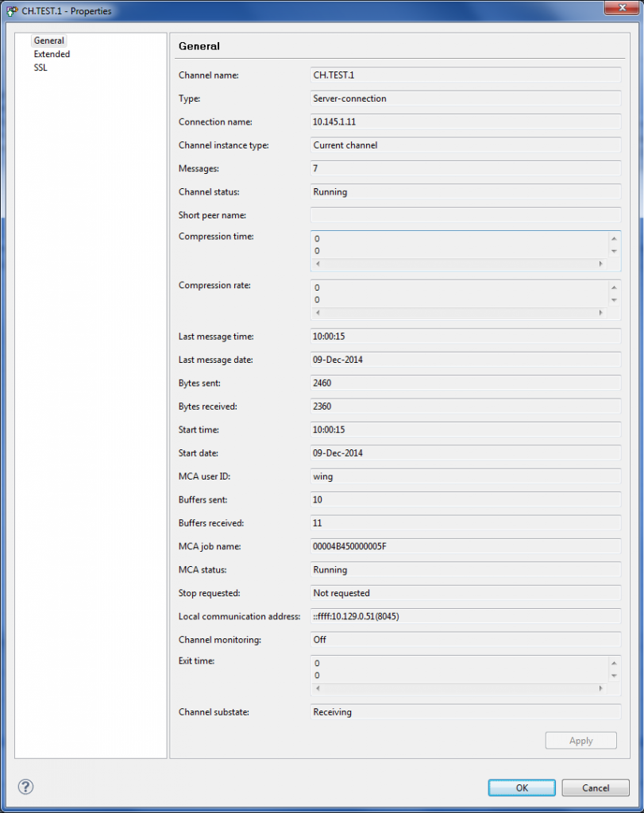The height and width of the screenshot is (813, 644).
Task: Click the General heading text
Action: pos(199,46)
